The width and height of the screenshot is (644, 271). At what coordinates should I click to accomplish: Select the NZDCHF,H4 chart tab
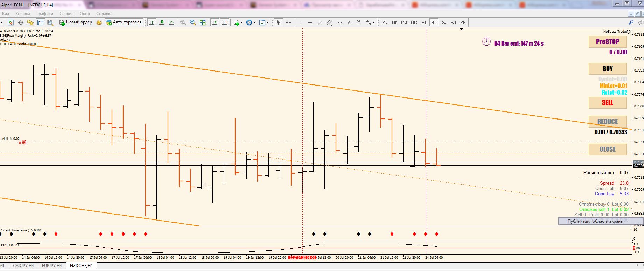(x=81, y=266)
